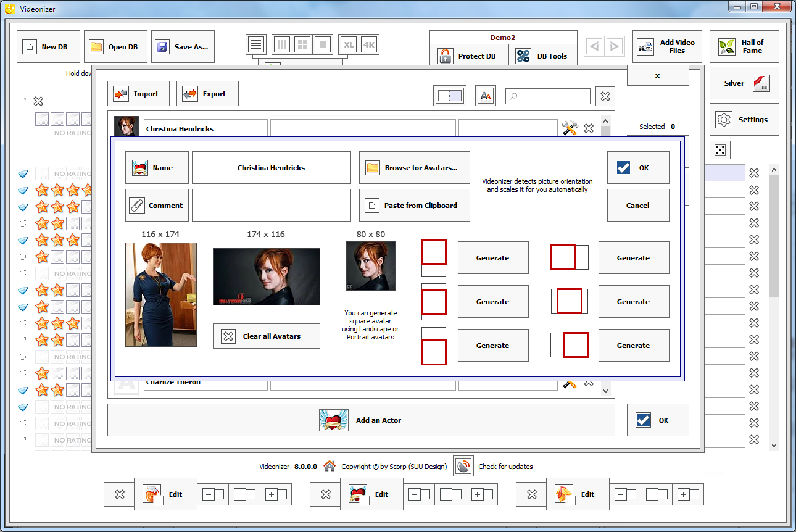Click the dice random pick icon
Image resolution: width=796 pixels, height=532 pixels.
(x=720, y=149)
